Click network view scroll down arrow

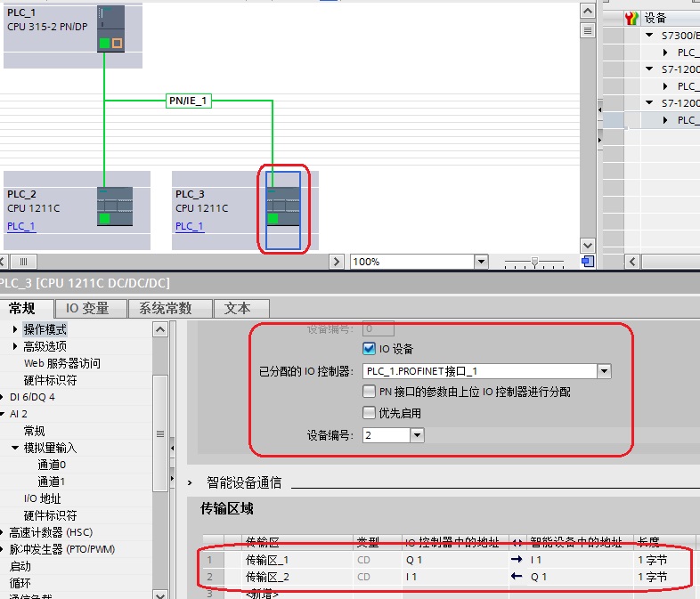(x=588, y=246)
